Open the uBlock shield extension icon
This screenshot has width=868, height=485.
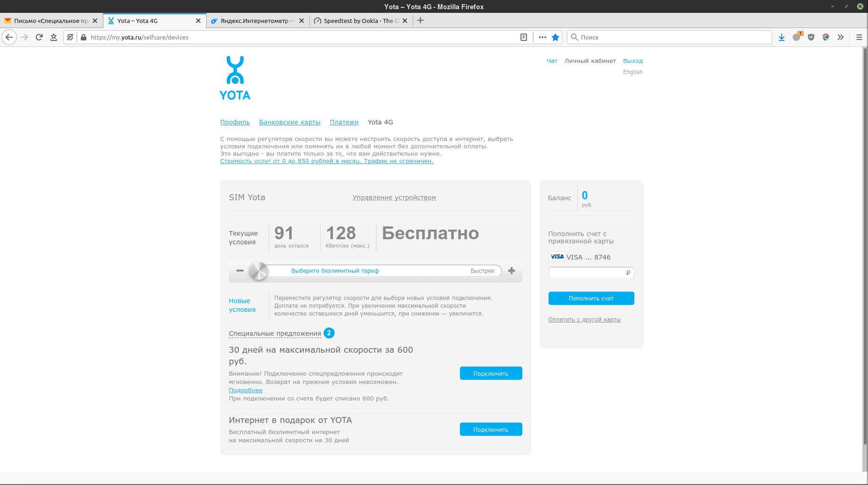tap(811, 37)
